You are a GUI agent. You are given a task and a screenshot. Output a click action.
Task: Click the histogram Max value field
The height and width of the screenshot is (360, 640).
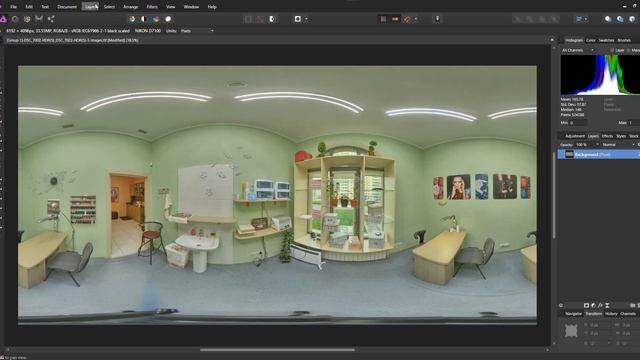click(634, 122)
